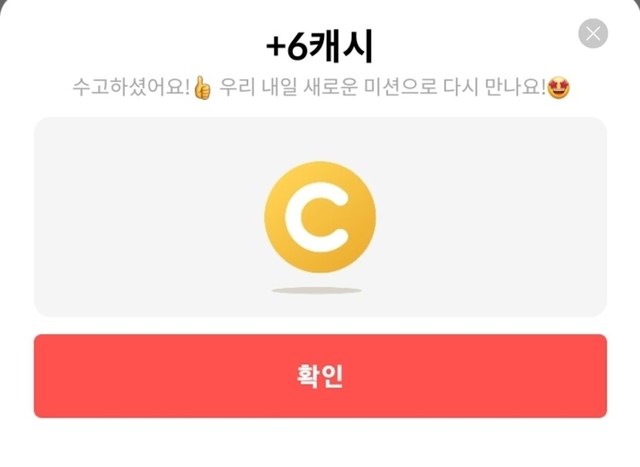The width and height of the screenshot is (640, 467).
Task: Tap the gray reward card area left of the coin
Action: 149,217
